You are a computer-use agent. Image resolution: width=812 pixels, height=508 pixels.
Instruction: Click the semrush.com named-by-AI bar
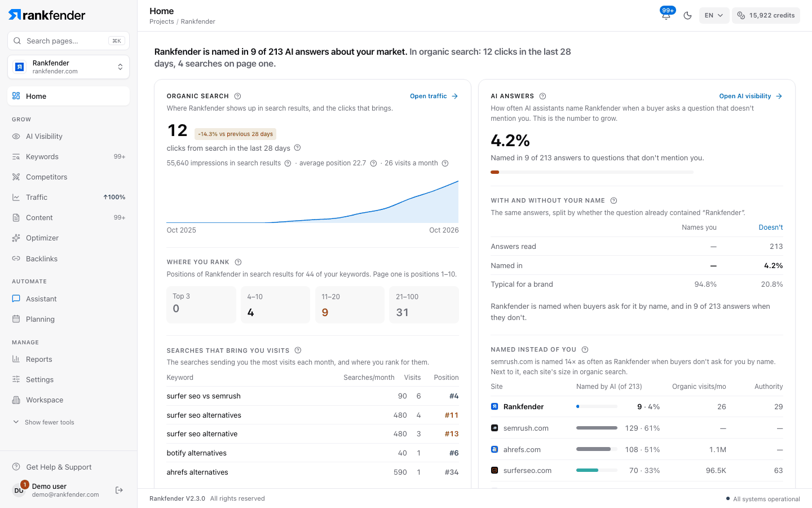click(597, 428)
